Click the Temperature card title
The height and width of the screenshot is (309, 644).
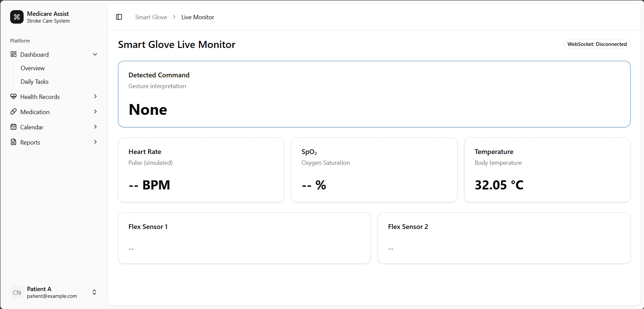coord(494,152)
